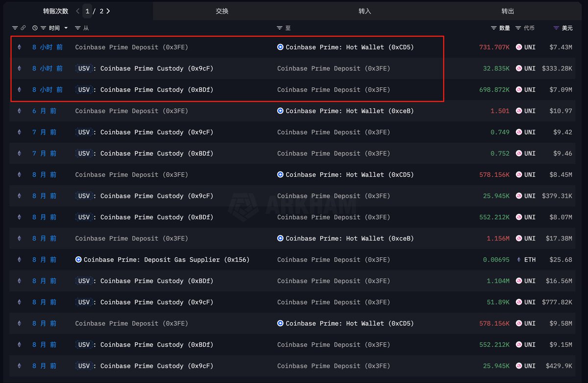Open Hot Wallet (0xCD5) in the $8.45M row
588x383 pixels.
350,175
